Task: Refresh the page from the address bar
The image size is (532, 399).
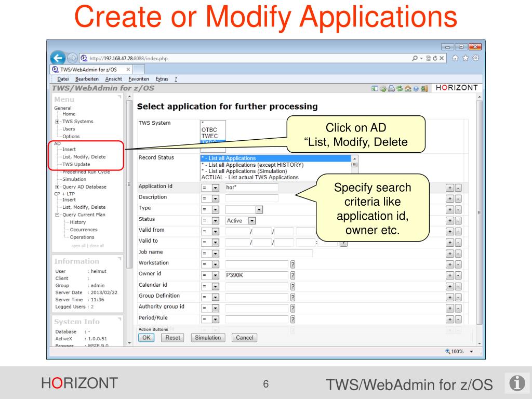Action: pyautogui.click(x=435, y=58)
